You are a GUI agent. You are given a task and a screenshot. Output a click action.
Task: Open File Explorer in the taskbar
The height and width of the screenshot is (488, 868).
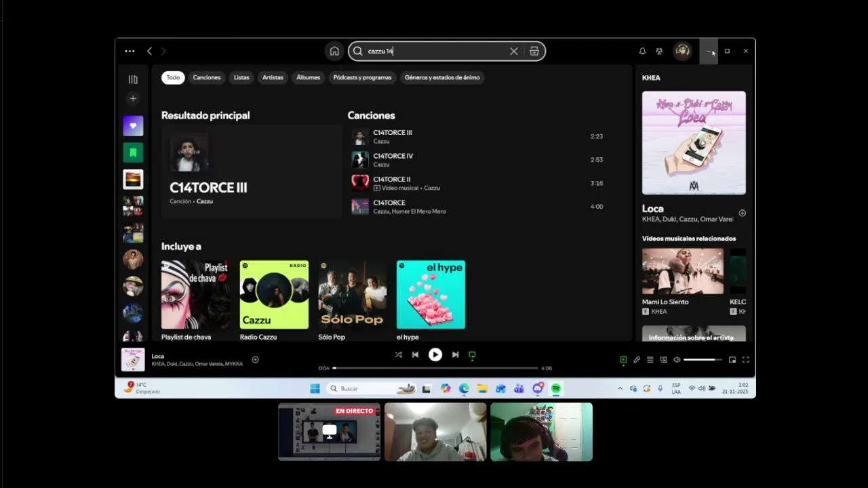(x=482, y=388)
